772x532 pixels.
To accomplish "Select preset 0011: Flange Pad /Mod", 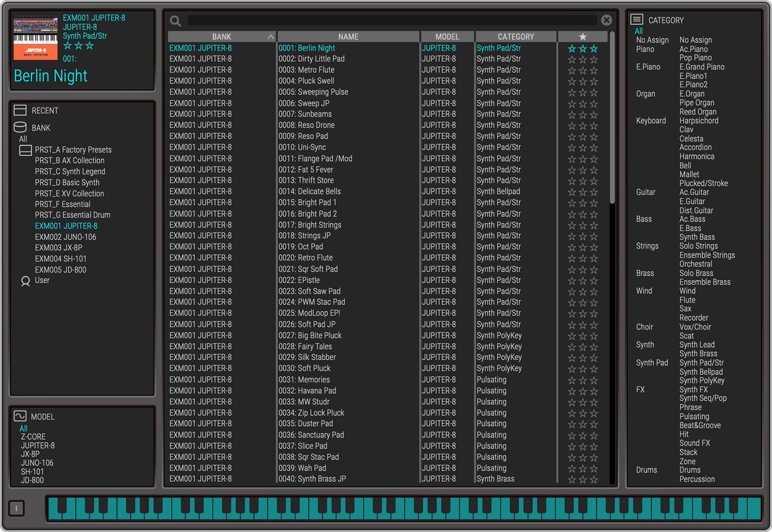I will (x=315, y=158).
